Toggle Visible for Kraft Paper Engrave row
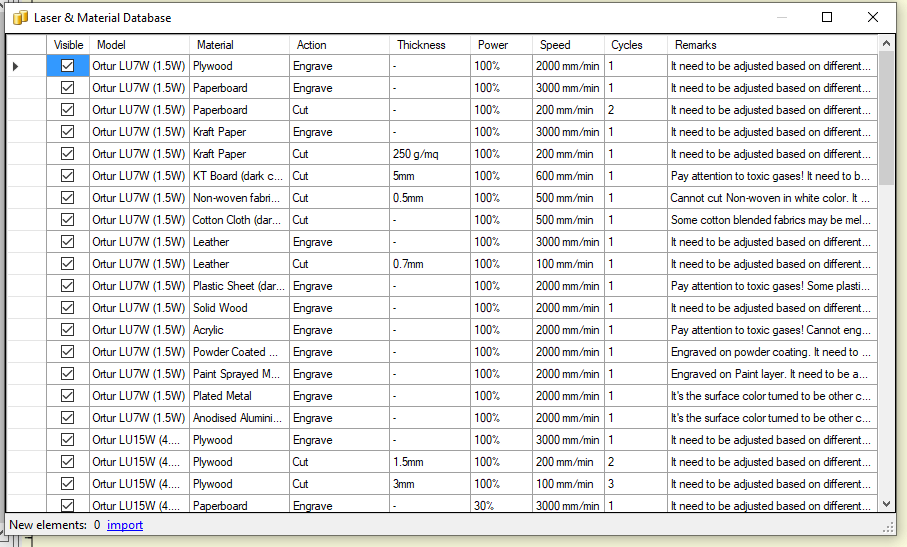The width and height of the screenshot is (907, 547). pyautogui.click(x=68, y=132)
